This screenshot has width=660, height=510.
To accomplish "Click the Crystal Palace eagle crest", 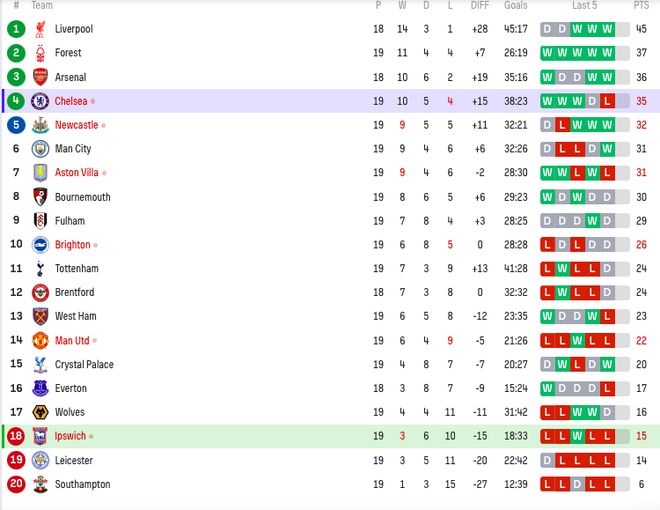I will [x=40, y=364].
